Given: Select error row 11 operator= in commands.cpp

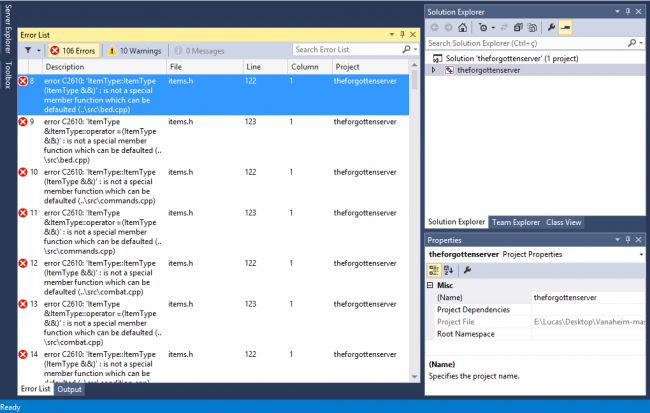Looking at the screenshot, I should point(213,232).
